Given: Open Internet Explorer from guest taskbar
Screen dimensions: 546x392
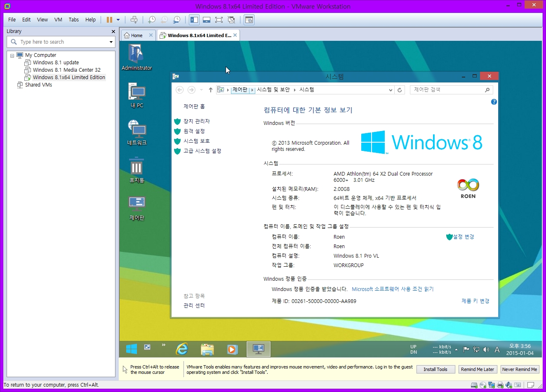Looking at the screenshot, I should (182, 349).
